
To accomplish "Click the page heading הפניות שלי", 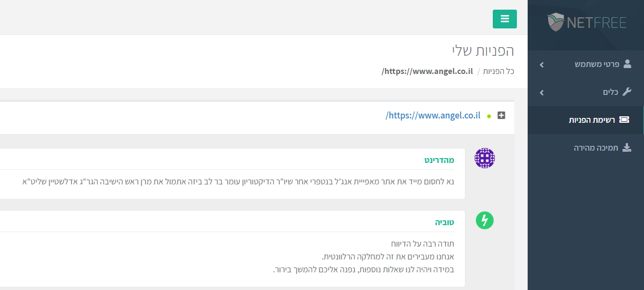I will point(483,51).
